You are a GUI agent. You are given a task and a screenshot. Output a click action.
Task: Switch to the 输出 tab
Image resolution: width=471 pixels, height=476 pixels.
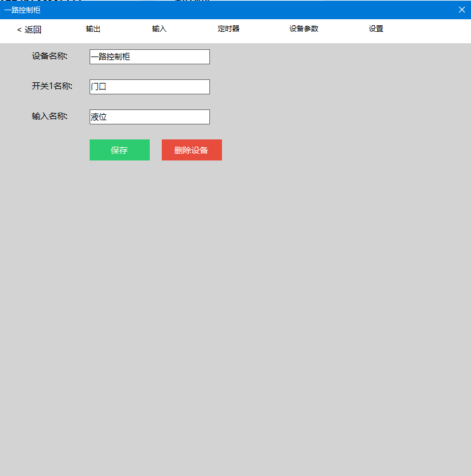[93, 29]
